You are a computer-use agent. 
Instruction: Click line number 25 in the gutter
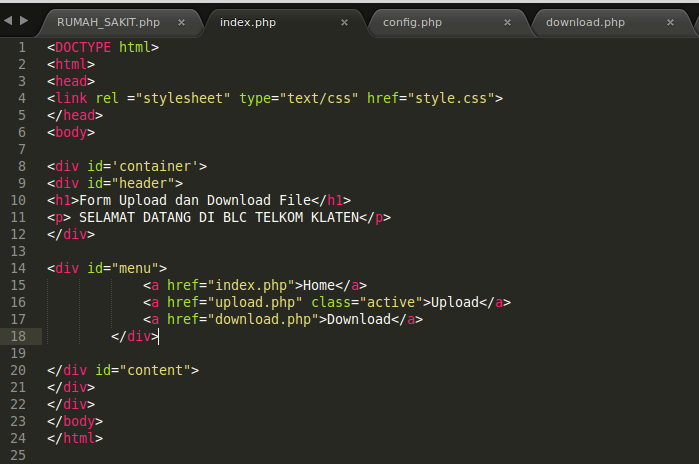(18, 455)
